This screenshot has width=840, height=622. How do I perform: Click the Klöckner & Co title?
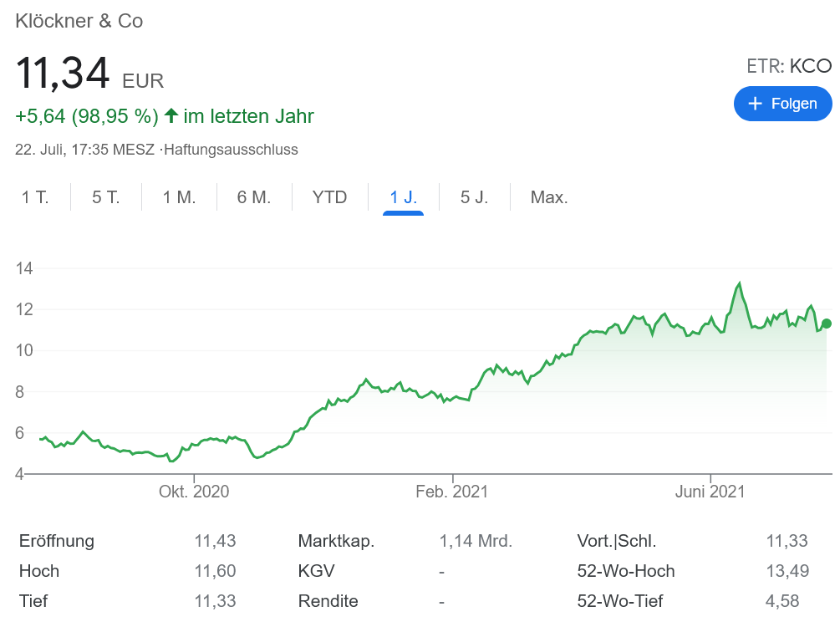point(79,21)
